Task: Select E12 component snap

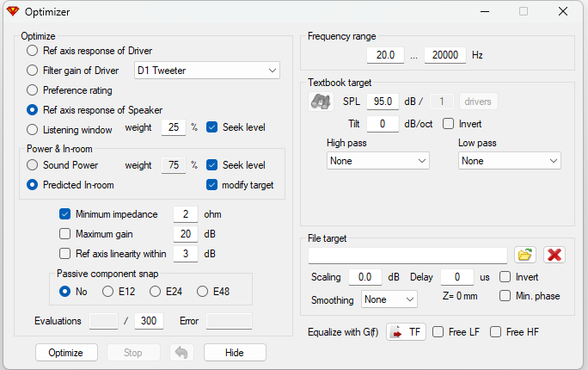Action: 108,292
